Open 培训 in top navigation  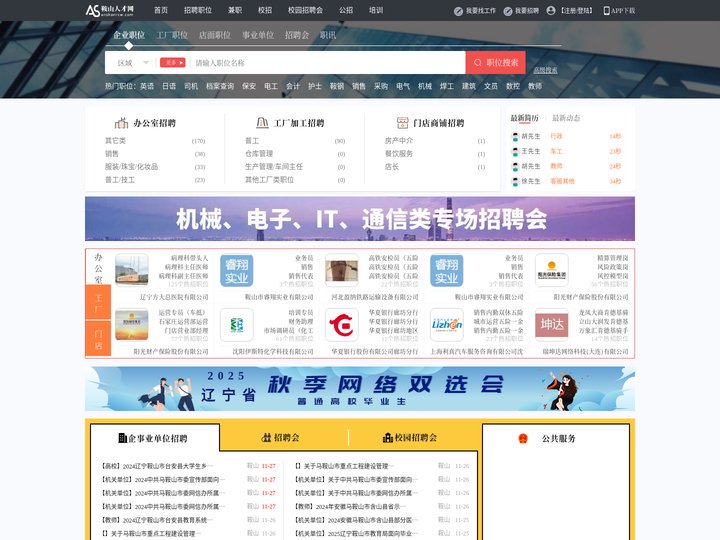(x=376, y=10)
